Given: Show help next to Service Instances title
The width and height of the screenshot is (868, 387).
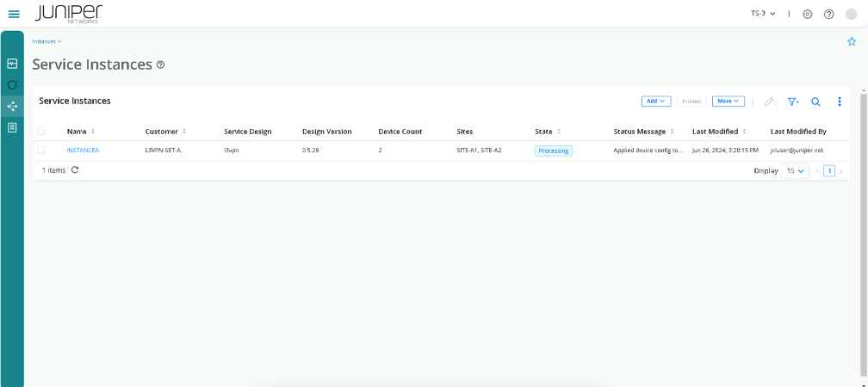Looking at the screenshot, I should pyautogui.click(x=160, y=64).
